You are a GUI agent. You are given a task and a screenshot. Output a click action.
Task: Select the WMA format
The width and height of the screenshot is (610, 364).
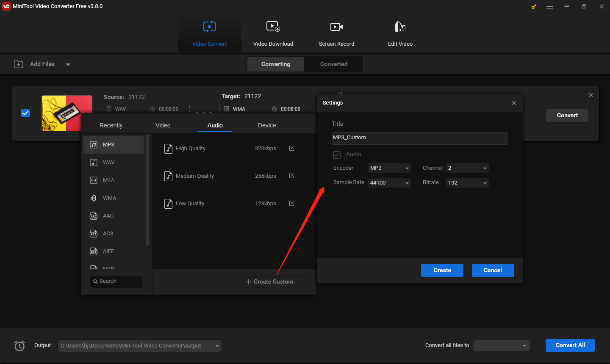114,198
